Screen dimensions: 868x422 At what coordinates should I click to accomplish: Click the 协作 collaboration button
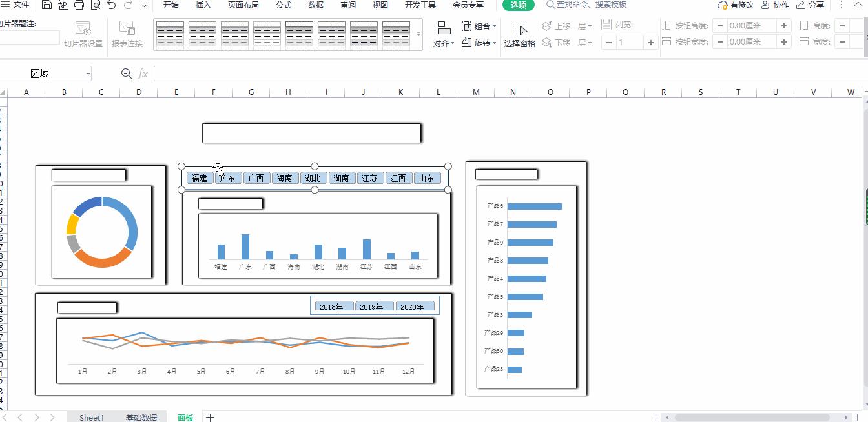click(775, 5)
